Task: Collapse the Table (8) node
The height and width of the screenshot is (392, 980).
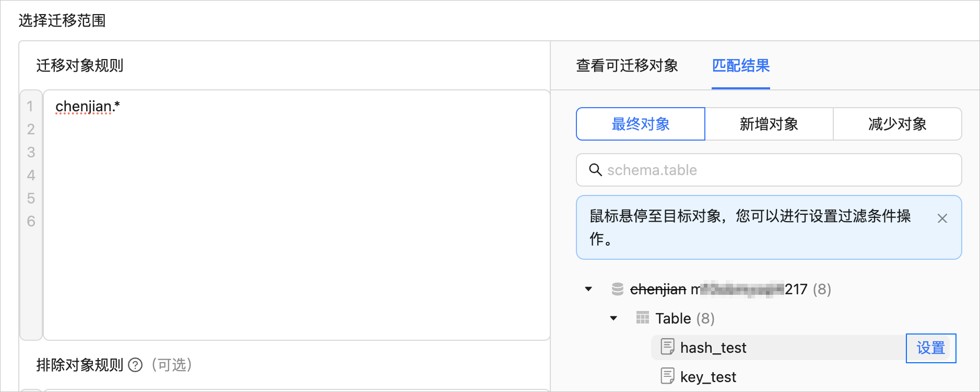Action: pos(613,318)
